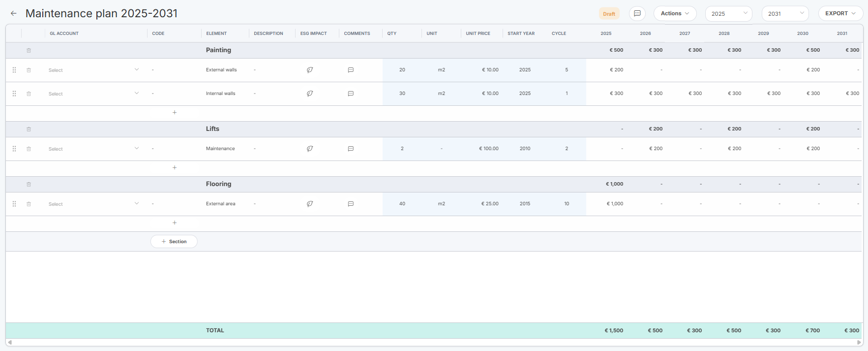
Task: Grab the drag handle of Internal walls row
Action: (x=14, y=94)
